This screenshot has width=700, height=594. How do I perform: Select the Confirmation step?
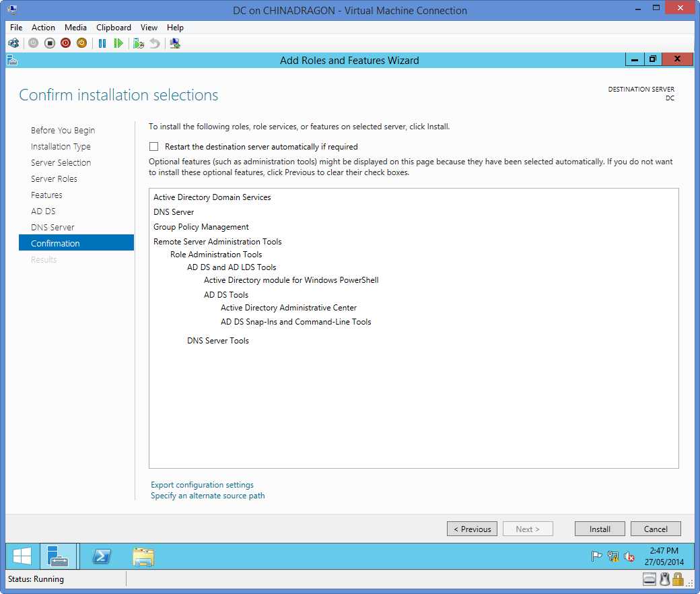click(x=76, y=242)
